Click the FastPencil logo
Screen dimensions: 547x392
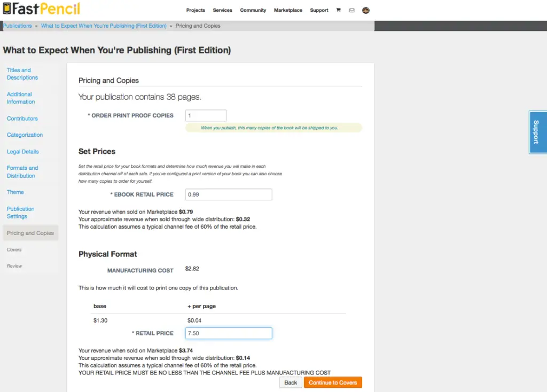click(41, 9)
